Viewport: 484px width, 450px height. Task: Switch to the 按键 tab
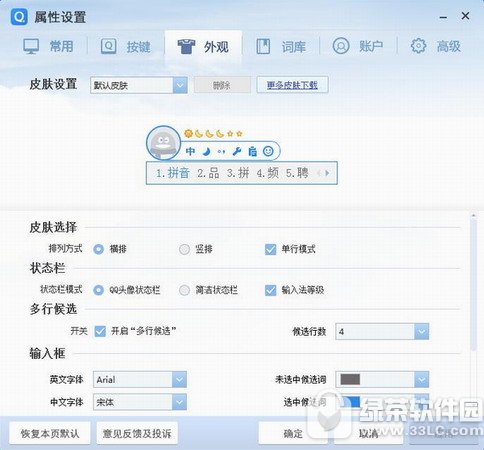click(126, 46)
